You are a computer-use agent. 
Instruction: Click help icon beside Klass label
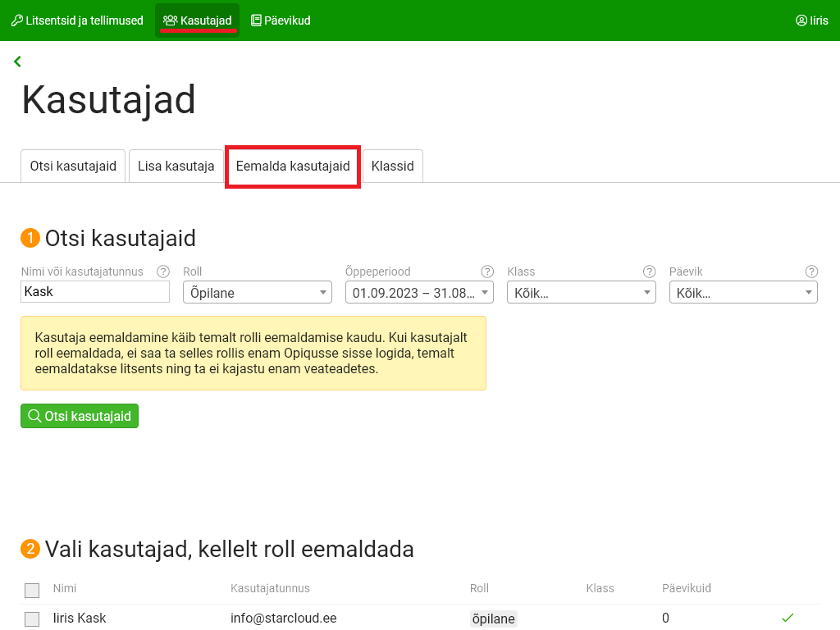point(649,272)
